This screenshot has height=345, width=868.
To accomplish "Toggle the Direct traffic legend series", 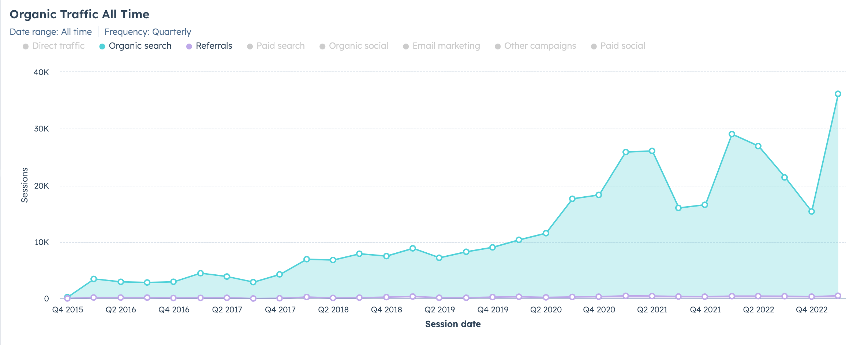I will click(54, 46).
